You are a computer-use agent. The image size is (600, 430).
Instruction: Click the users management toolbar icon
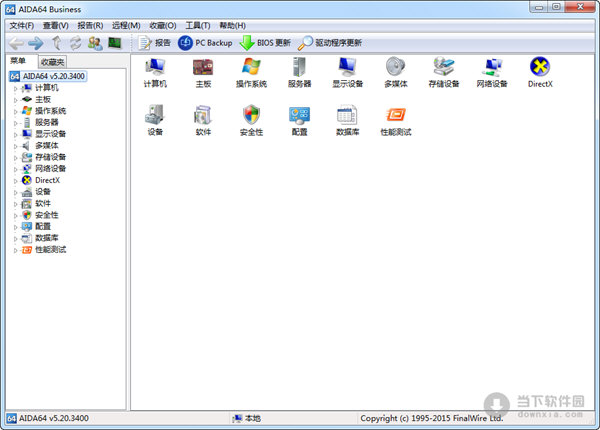coord(95,43)
